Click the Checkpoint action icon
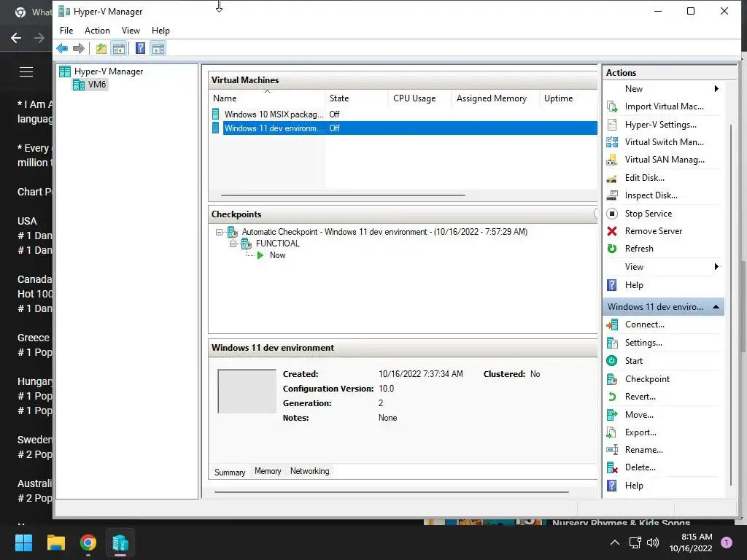Viewport: 747px width, 560px height. click(612, 379)
